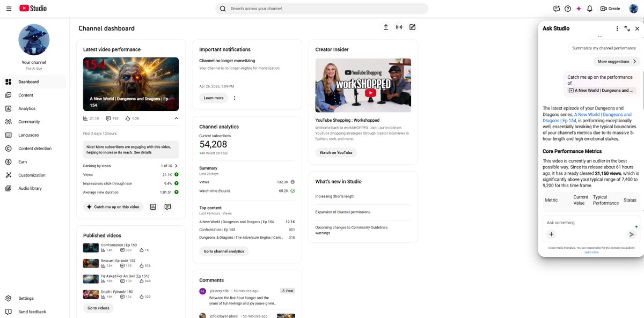Click the Community sidebar icon
The image size is (644, 318).
click(x=8, y=122)
